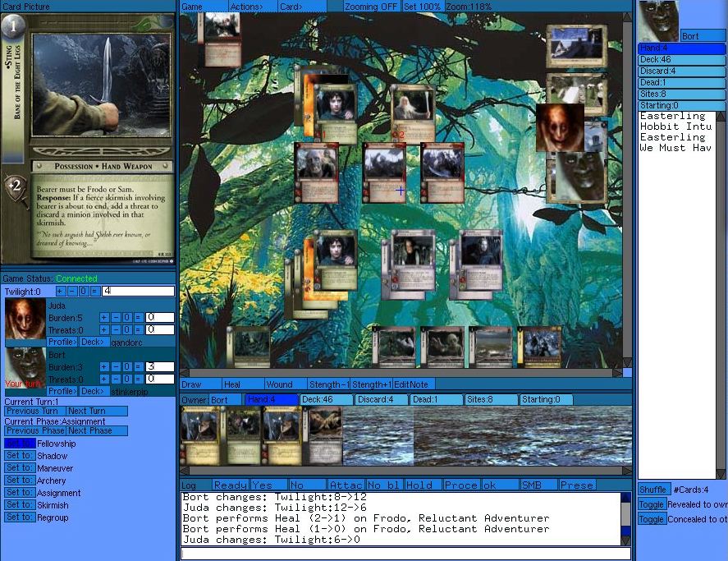Add a threat to Bort with the plus button
This screenshot has width=728, height=561.
pos(104,379)
